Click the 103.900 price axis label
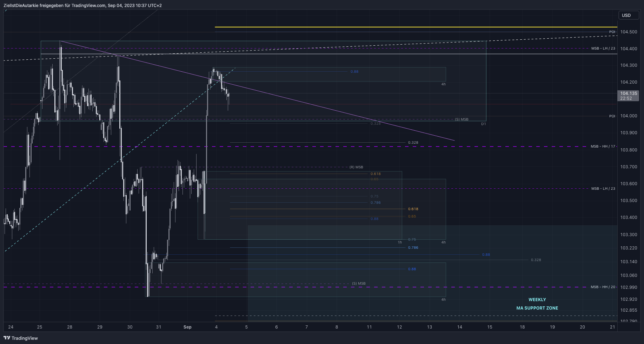The image size is (644, 344). pyautogui.click(x=629, y=133)
